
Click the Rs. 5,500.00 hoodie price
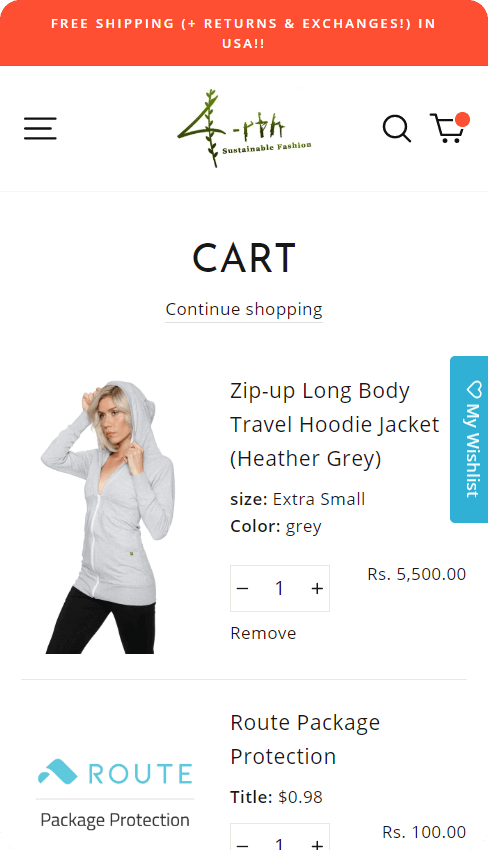[416, 575]
